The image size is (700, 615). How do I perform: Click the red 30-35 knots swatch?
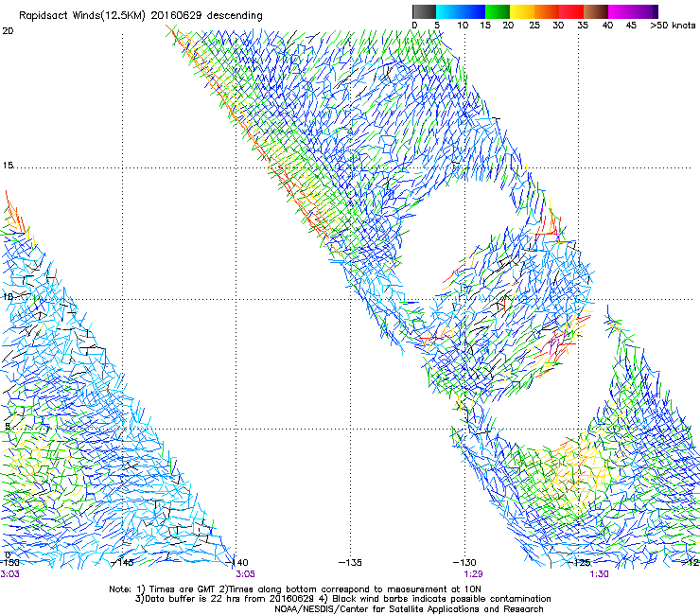pos(571,11)
